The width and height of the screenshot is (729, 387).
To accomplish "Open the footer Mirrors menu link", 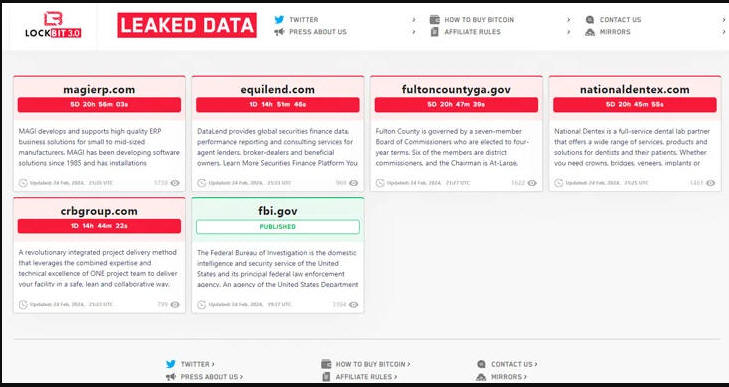I will (x=509, y=377).
